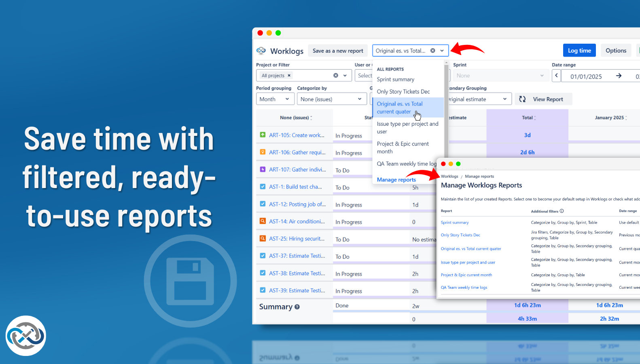Expand the report selector chevron
Screen dimensions: 640x364
pos(442,51)
